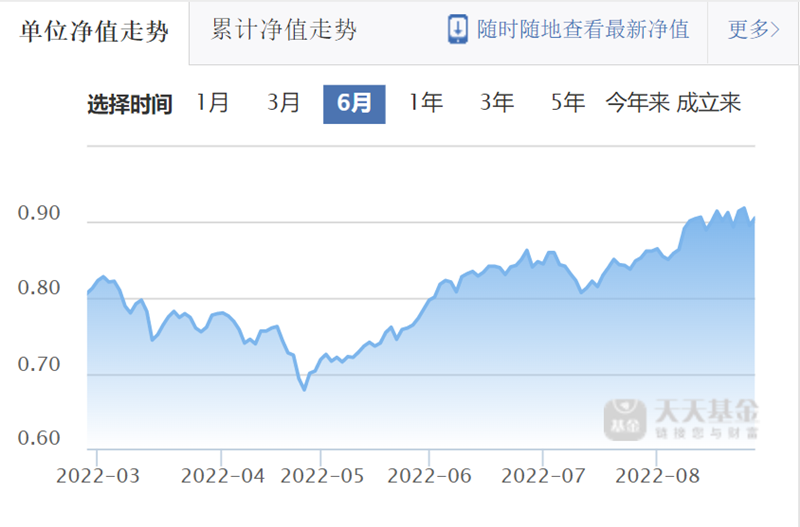Screen dimensions: 800x527
Task: Click the 2022-06 axis label
Action: click(429, 476)
